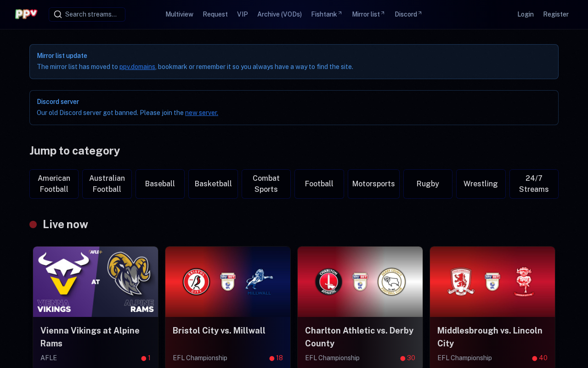
Task: Click the Mirror list update notice title
Action: (62, 56)
